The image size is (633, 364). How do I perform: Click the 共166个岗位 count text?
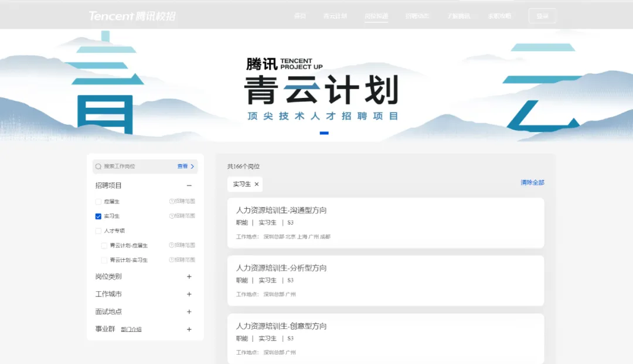[x=243, y=166]
